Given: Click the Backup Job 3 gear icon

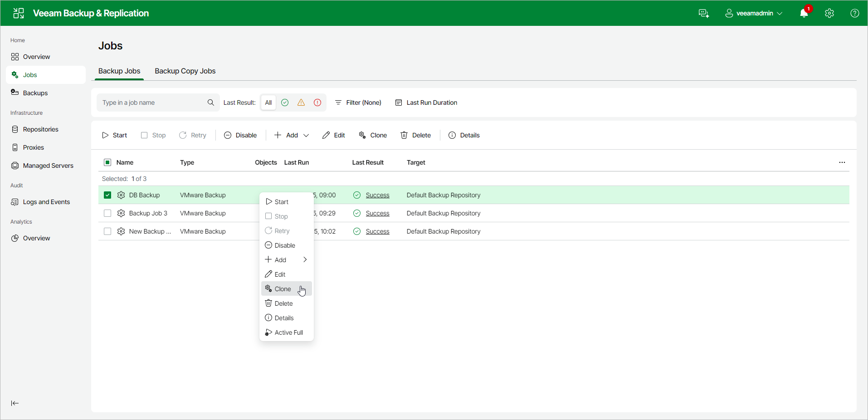Looking at the screenshot, I should [x=121, y=213].
